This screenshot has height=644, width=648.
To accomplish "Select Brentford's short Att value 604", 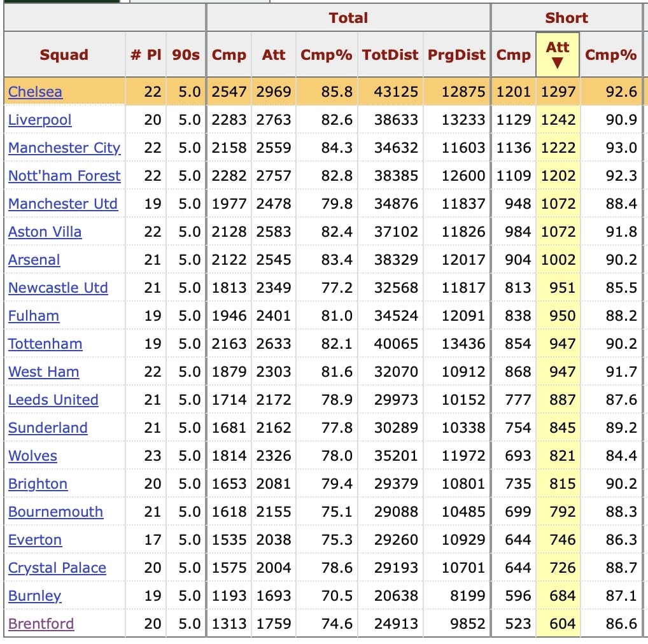I will pyautogui.click(x=563, y=624).
